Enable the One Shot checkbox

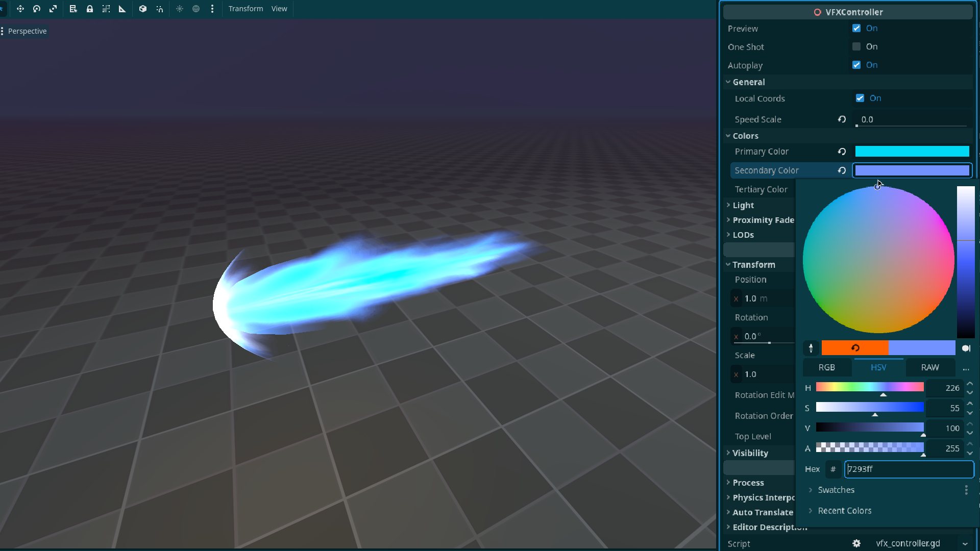pos(856,46)
